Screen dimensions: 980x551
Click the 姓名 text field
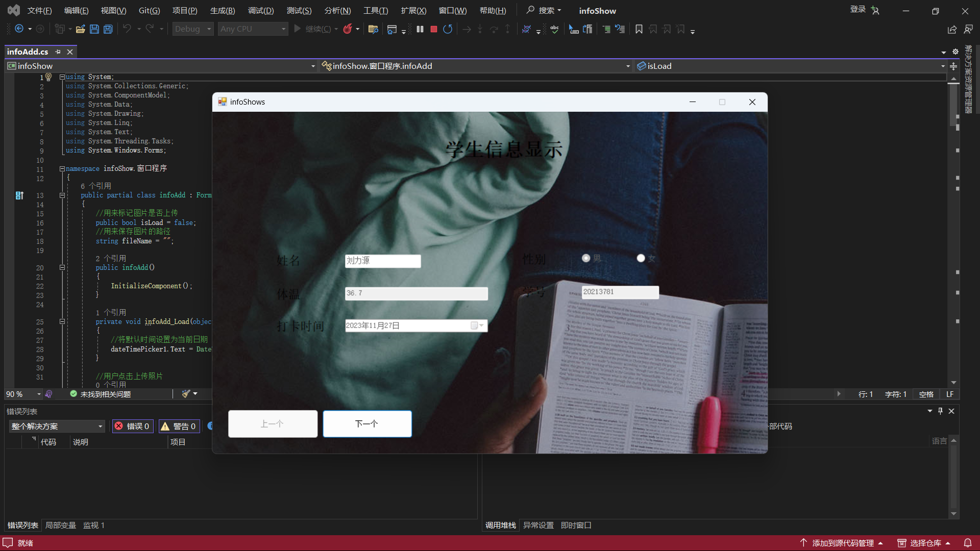pos(382,261)
